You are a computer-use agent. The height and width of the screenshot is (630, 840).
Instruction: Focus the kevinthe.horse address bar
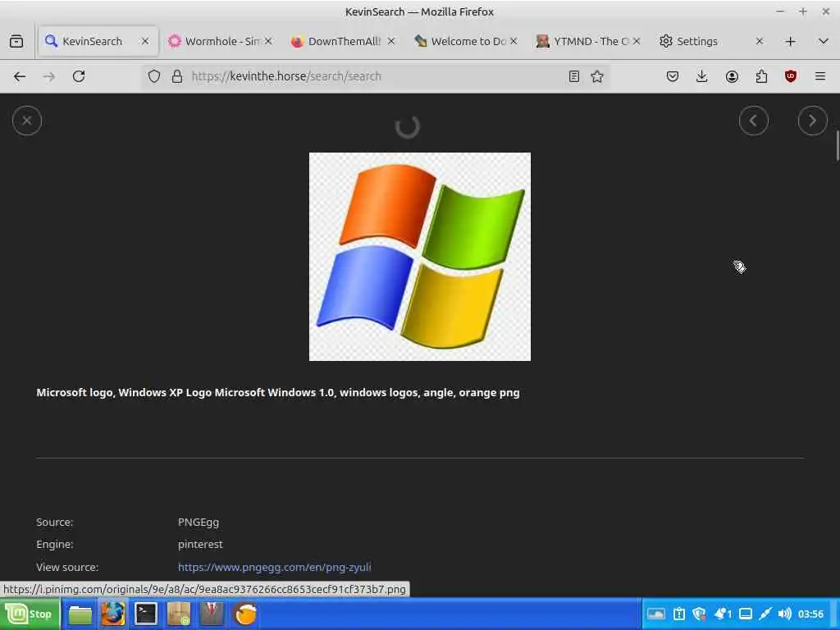375,76
